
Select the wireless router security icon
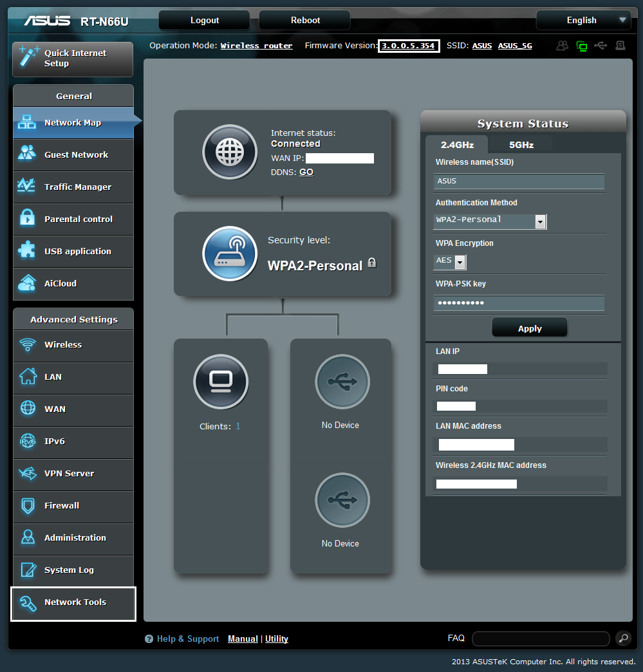click(x=230, y=253)
